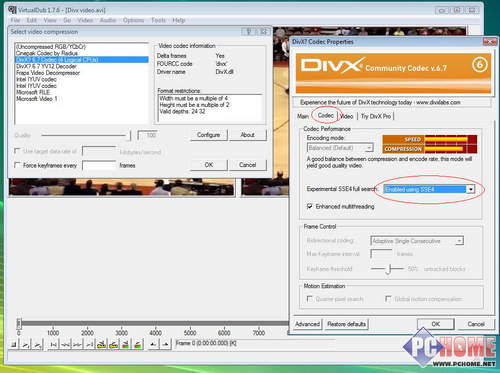Open the File menu
Viewport: 500px width, 373px height.
[15, 20]
